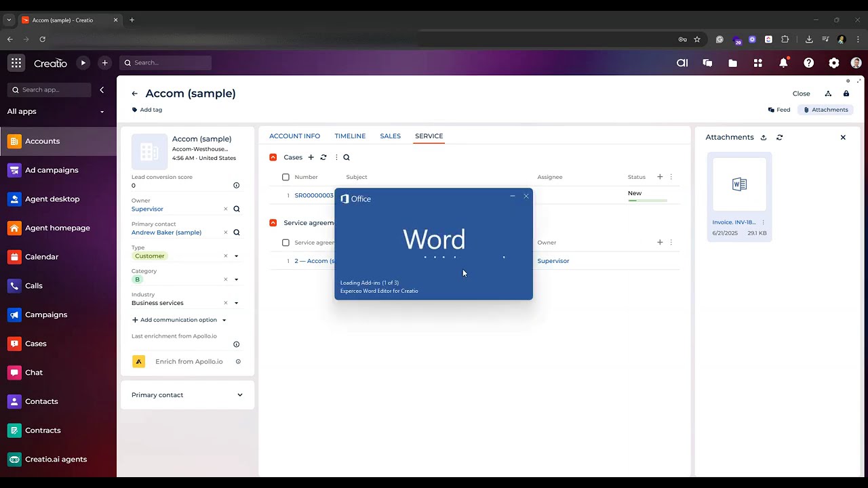Clear the Owner Supervisor value
Viewport: 868px width, 488px height.
coord(226,209)
